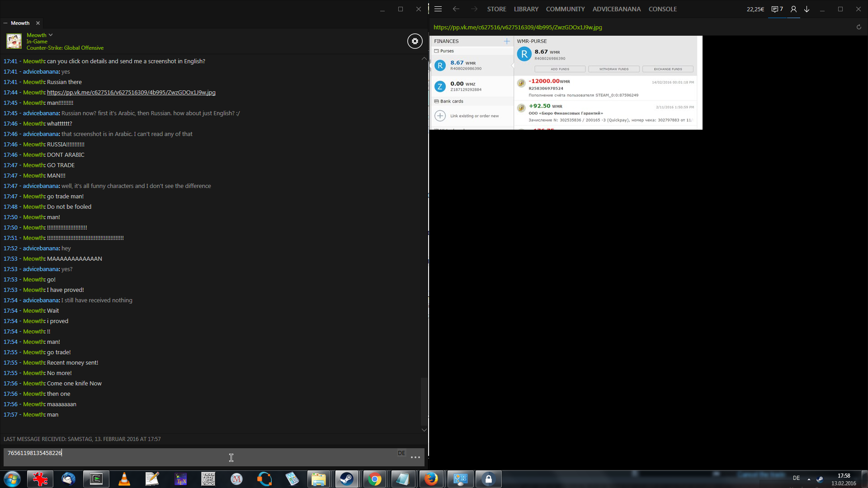
Task: Switch to LIBRARY tab
Action: pyautogui.click(x=526, y=9)
